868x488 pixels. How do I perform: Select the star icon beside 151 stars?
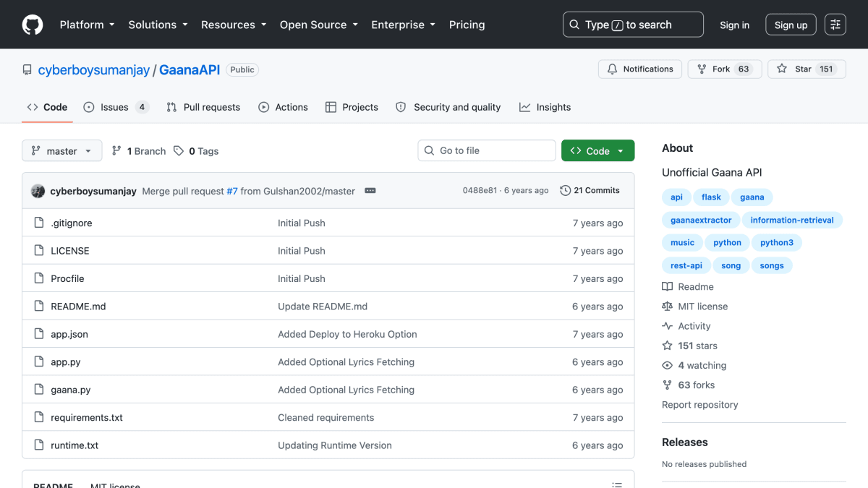pyautogui.click(x=667, y=346)
